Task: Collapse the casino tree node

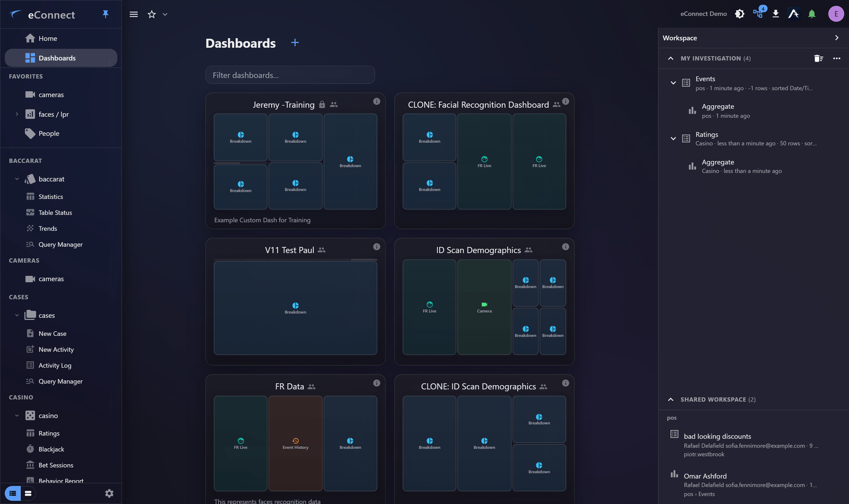Action: pyautogui.click(x=17, y=415)
